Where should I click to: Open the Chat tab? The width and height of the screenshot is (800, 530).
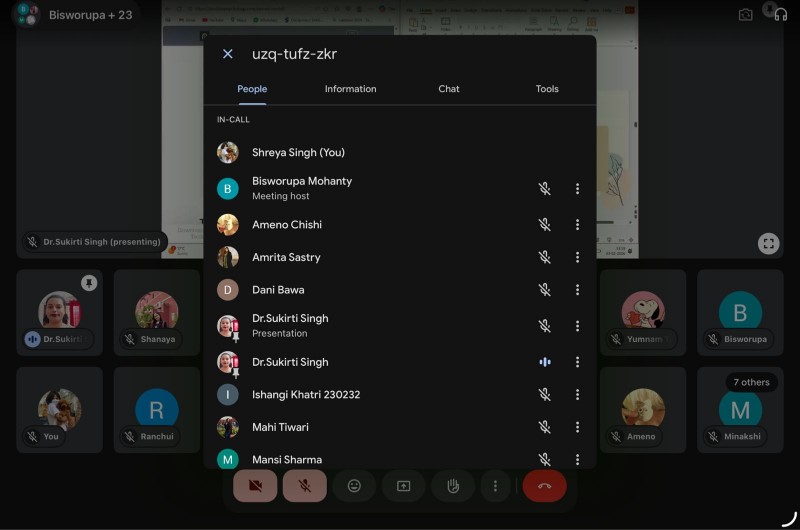[x=449, y=89]
